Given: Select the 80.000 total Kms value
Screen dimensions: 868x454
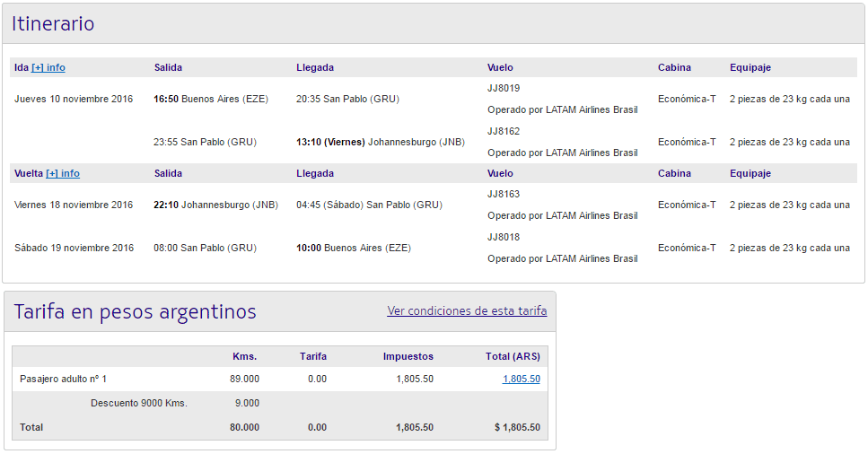Looking at the screenshot, I should pyautogui.click(x=244, y=427).
